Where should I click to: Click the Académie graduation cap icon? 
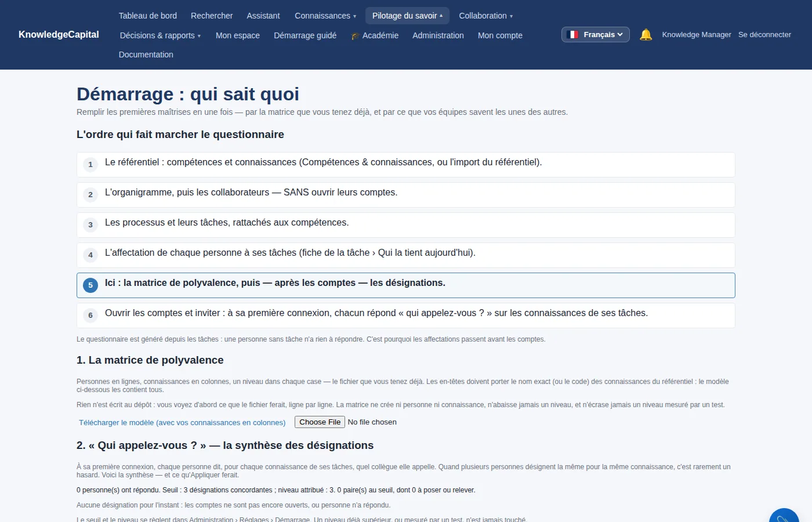355,36
